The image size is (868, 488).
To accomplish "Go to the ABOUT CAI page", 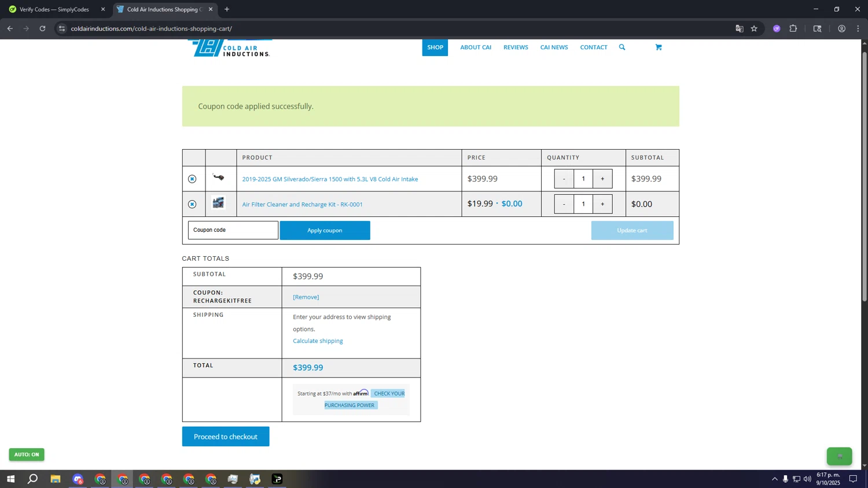I will tap(476, 47).
